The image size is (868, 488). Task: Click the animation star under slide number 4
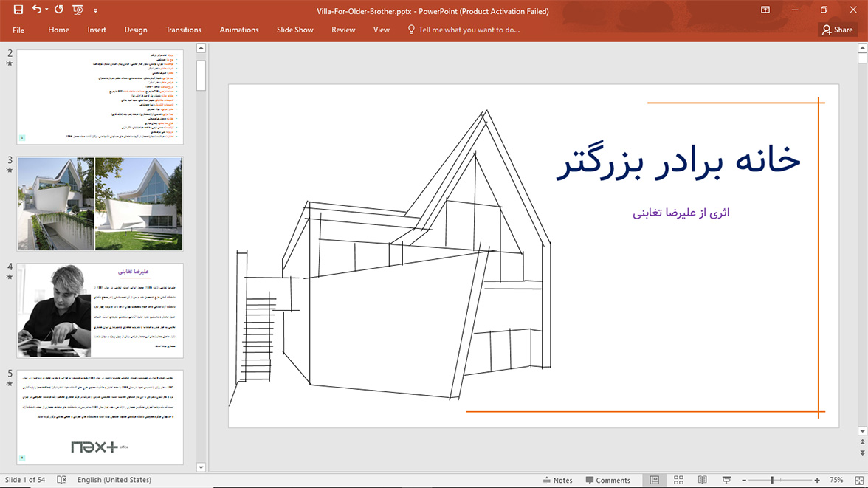pyautogui.click(x=10, y=277)
